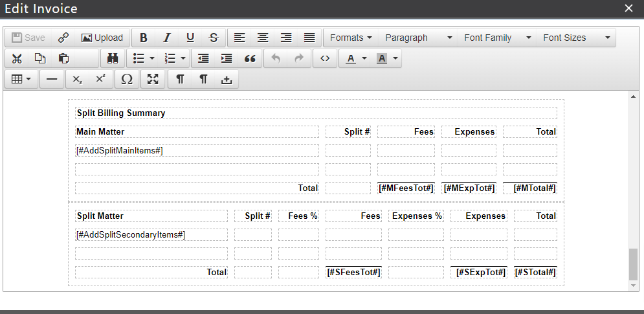Viewport: 644px width, 314px height.
Task: Open the Paragraph block format menu
Action: click(x=417, y=38)
